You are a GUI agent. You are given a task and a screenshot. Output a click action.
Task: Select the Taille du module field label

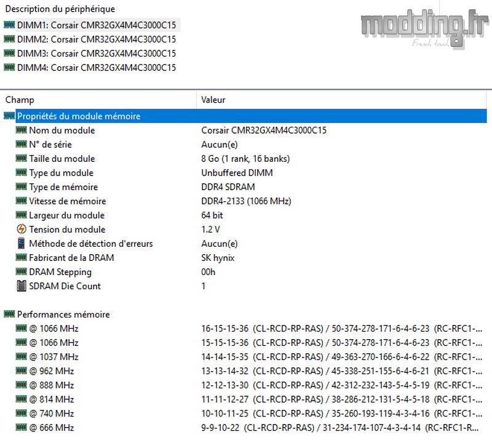[62, 159]
